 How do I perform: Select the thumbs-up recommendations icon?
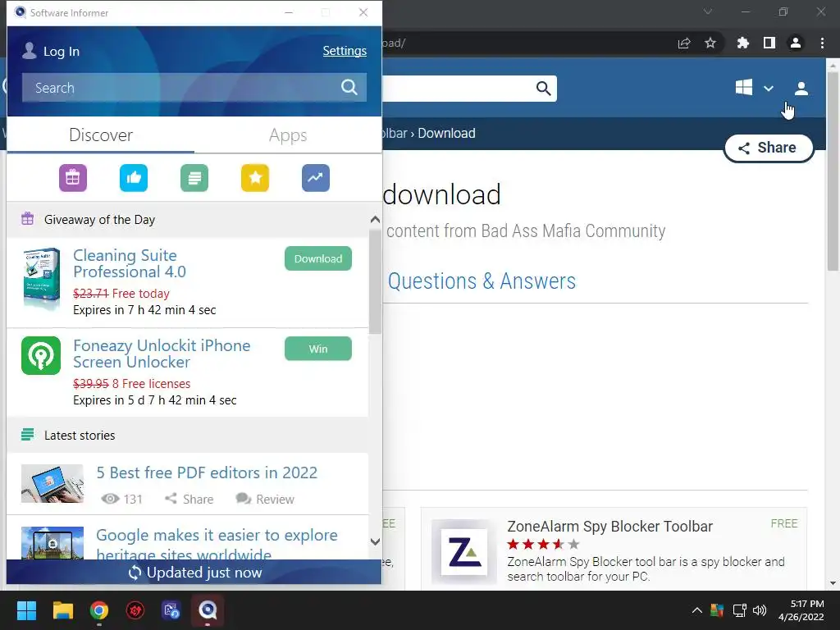pos(134,178)
